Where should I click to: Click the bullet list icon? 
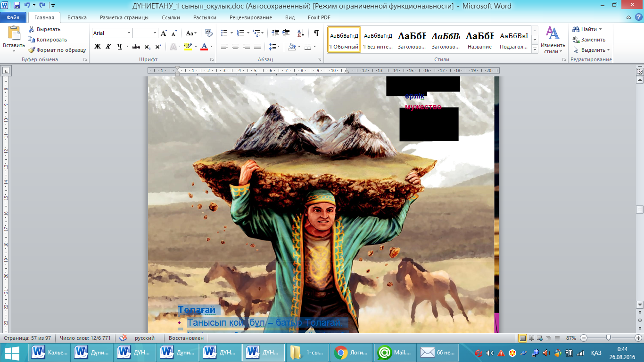[x=224, y=33]
